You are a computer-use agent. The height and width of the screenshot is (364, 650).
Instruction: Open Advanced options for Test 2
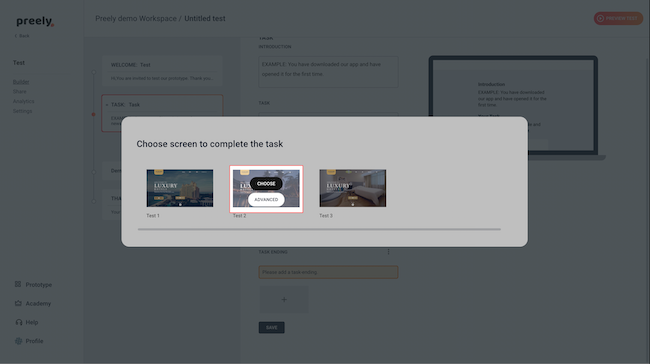(266, 199)
